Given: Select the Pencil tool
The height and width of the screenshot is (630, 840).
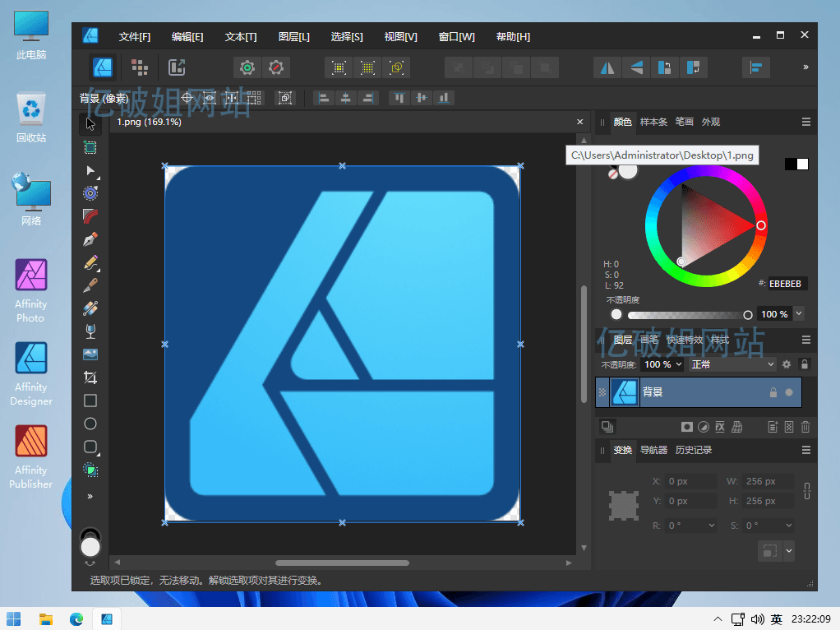Looking at the screenshot, I should click(90, 262).
